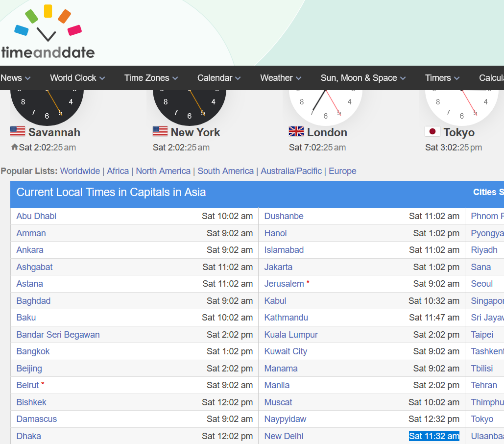The image size is (504, 444).
Task: Open the Amman city link
Action: point(31,233)
